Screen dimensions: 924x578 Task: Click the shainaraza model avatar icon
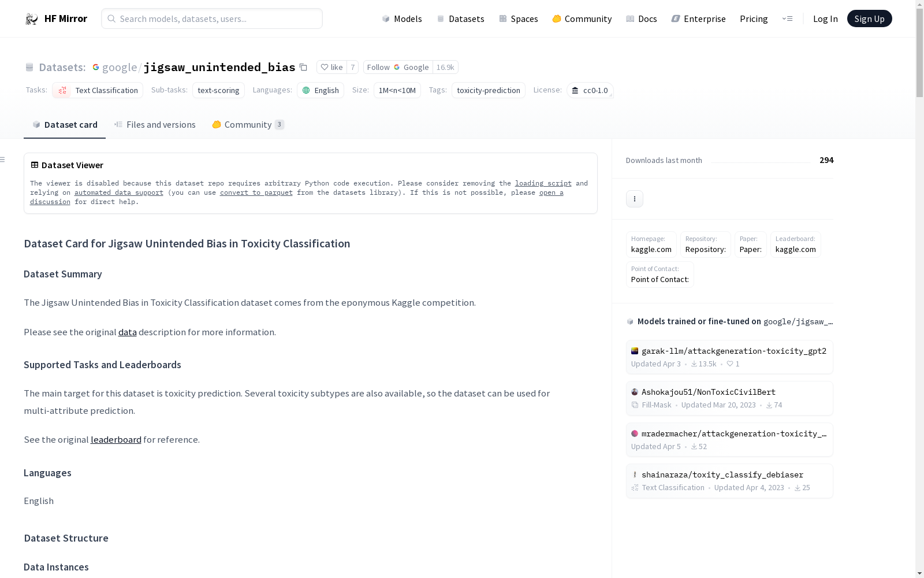[635, 475]
